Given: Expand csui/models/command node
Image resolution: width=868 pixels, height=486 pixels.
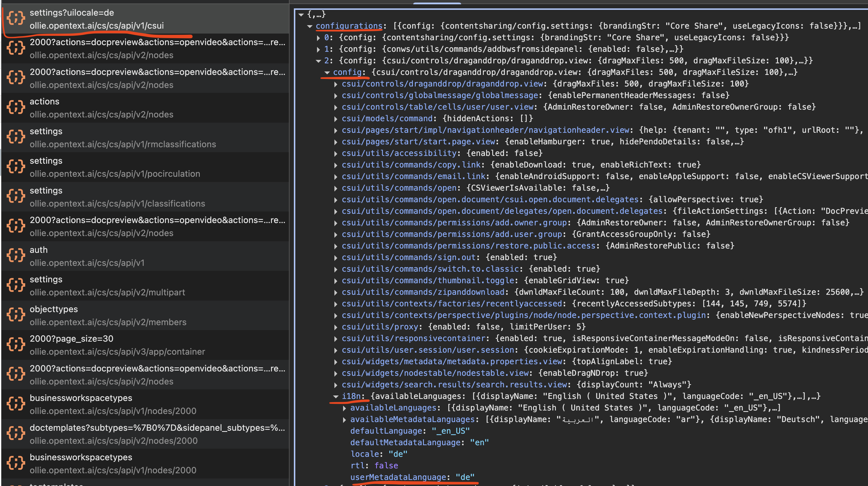Looking at the screenshot, I should [336, 119].
